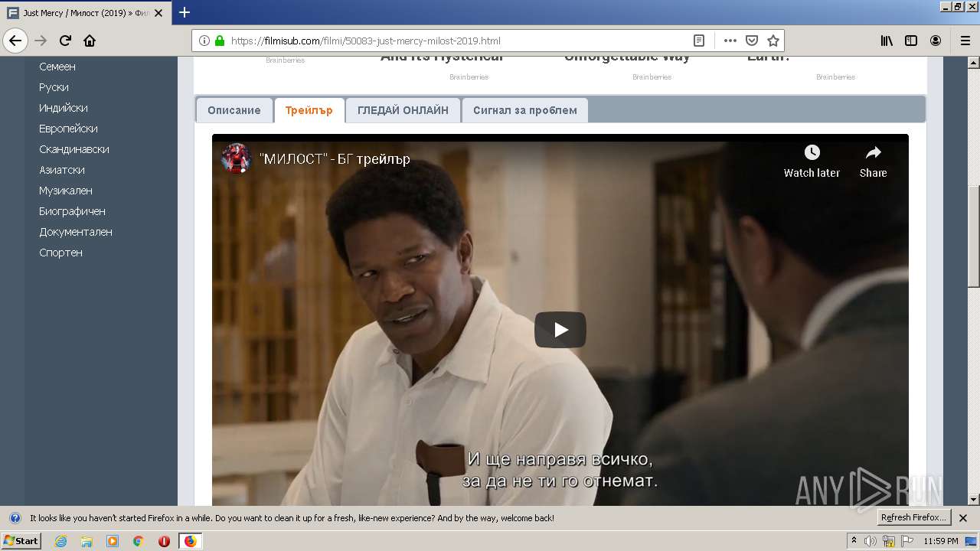The width and height of the screenshot is (980, 551).
Task: Open the Скандинавски category link
Action: 74,149
